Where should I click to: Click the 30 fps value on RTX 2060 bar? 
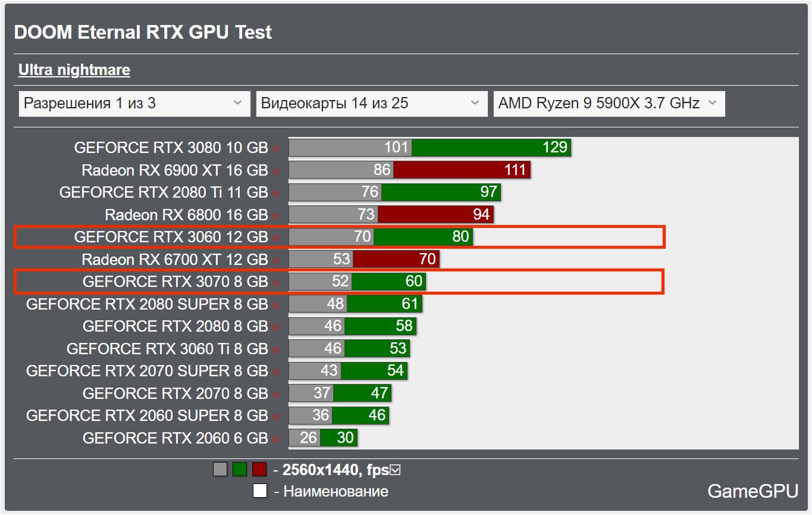(x=345, y=438)
